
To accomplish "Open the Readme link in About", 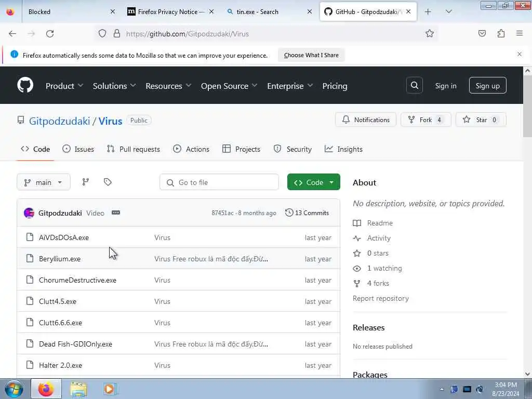I will (x=380, y=223).
